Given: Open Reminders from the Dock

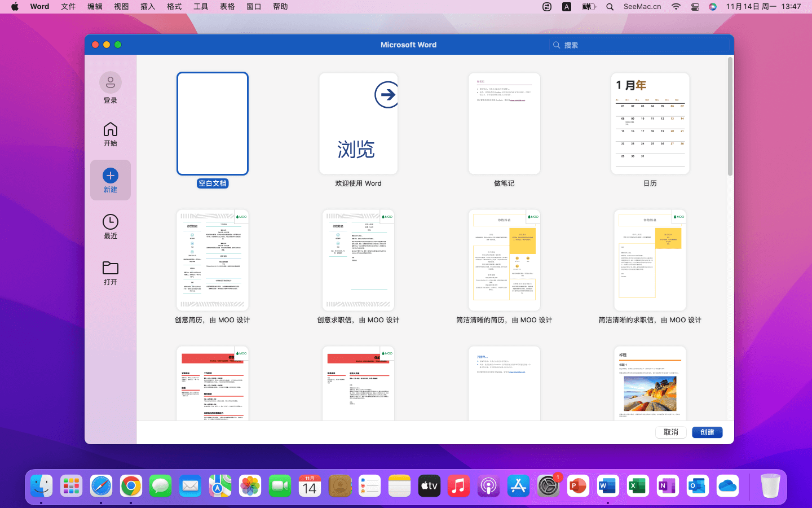Looking at the screenshot, I should pos(370,486).
